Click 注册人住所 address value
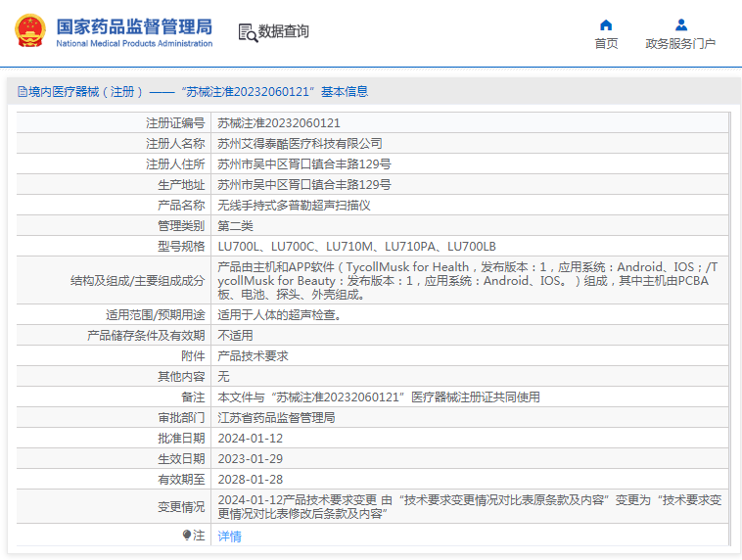 pyautogui.click(x=304, y=164)
